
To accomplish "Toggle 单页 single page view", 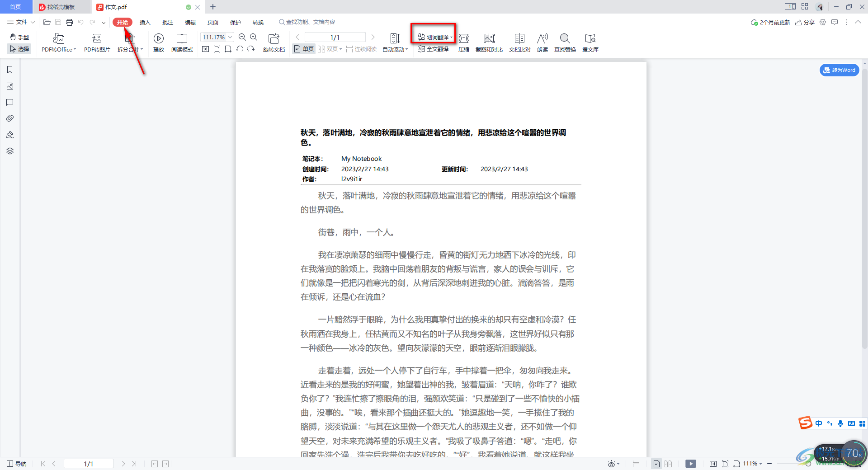I will click(x=304, y=49).
